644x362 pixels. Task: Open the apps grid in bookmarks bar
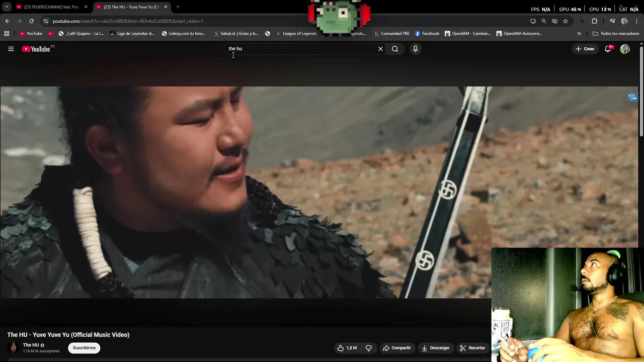(7, 34)
